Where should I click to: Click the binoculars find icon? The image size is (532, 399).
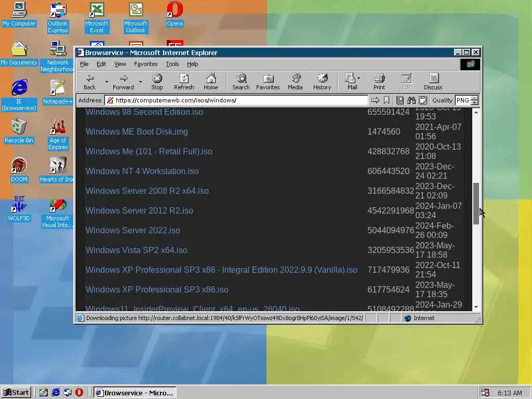point(411,100)
